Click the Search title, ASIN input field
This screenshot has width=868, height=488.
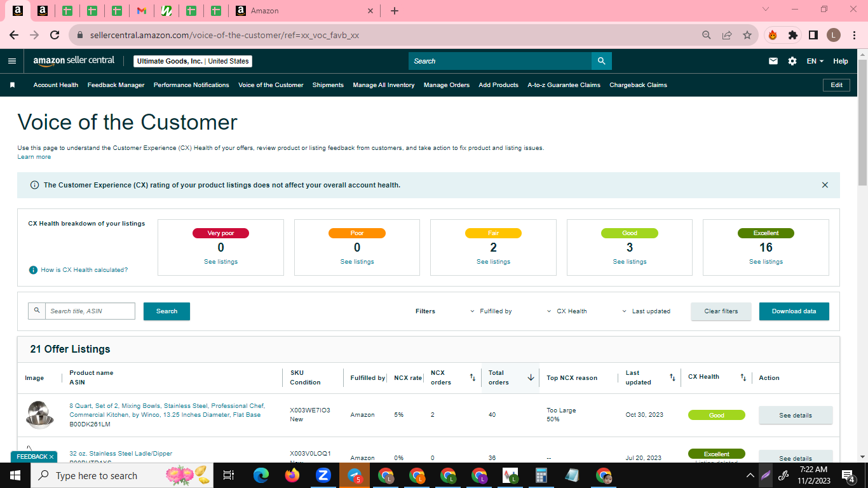pyautogui.click(x=90, y=311)
